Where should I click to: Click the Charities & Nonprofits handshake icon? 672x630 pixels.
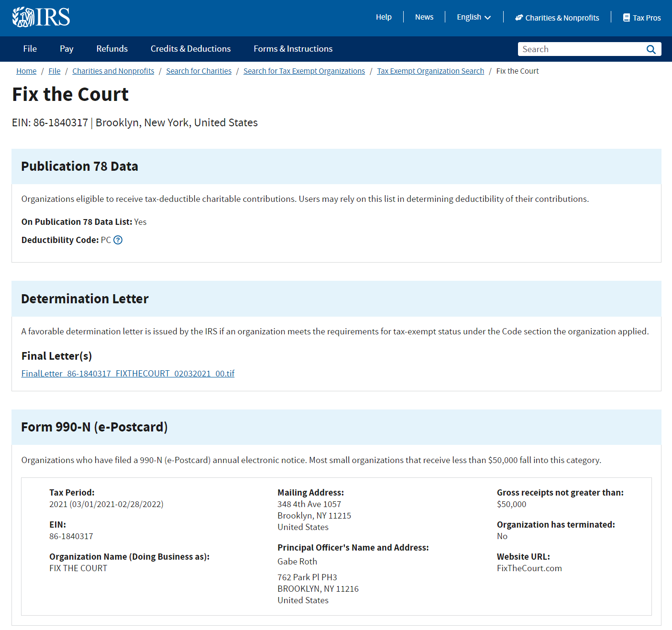click(519, 18)
